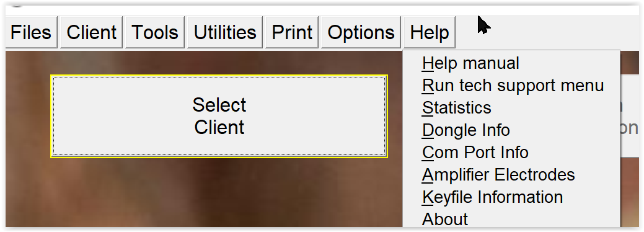Image resolution: width=644 pixels, height=232 pixels.
Task: Open the Client menu
Action: [x=92, y=32]
